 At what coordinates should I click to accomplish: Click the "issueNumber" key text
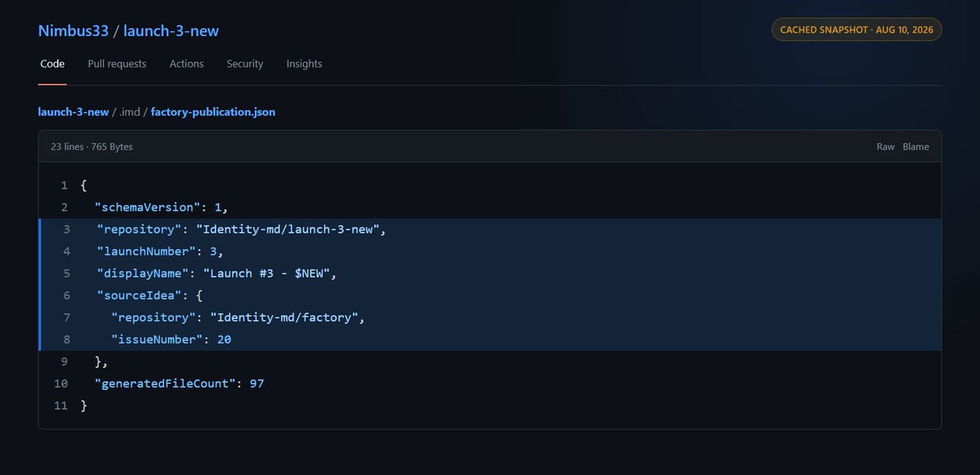tap(158, 340)
